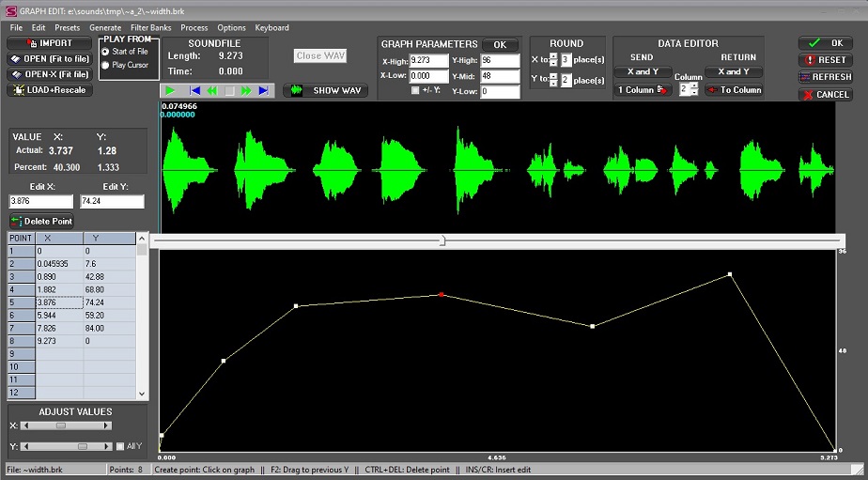Viewport: 868px width, 480px height.
Task: Click the REFRESH button
Action: coord(826,77)
